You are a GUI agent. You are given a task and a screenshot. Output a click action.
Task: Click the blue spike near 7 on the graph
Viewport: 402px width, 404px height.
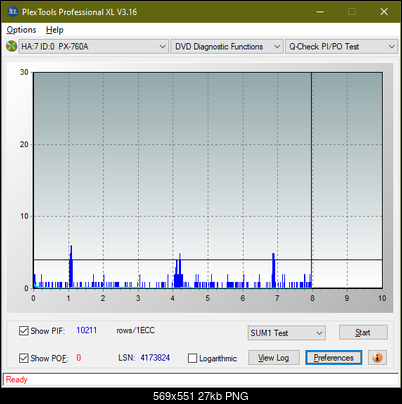274,270
